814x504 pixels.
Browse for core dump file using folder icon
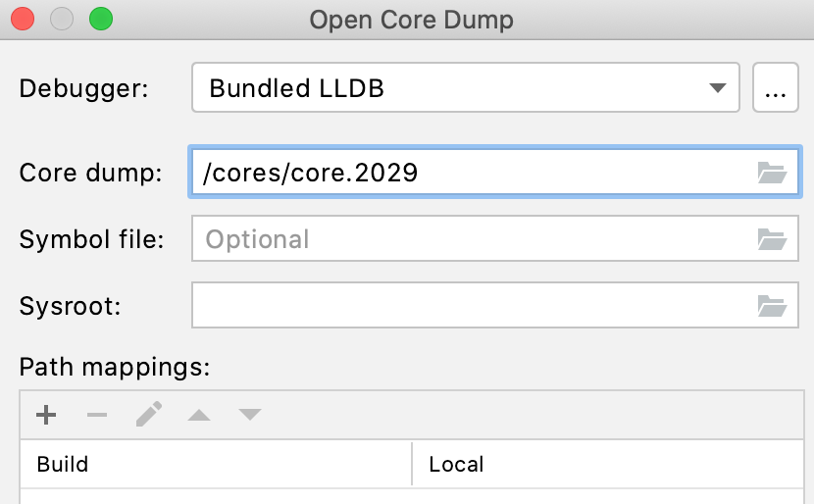[x=772, y=174]
